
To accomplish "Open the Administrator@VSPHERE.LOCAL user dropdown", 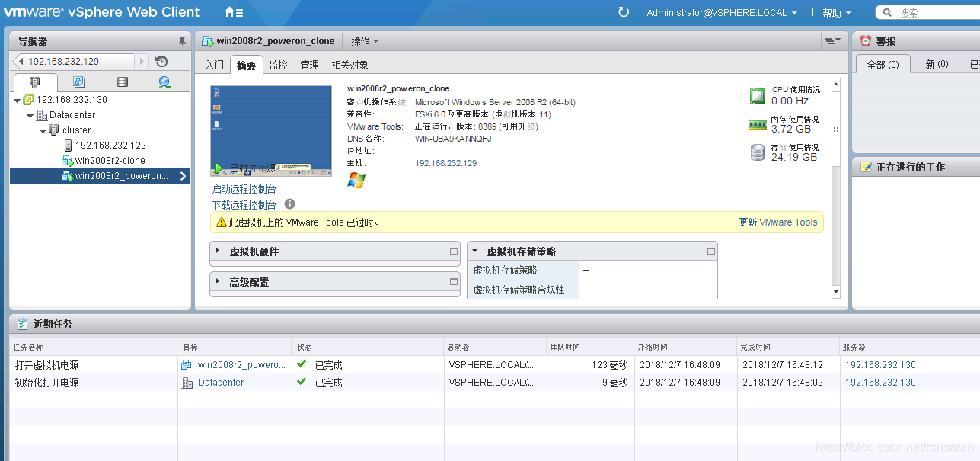I will click(x=722, y=13).
